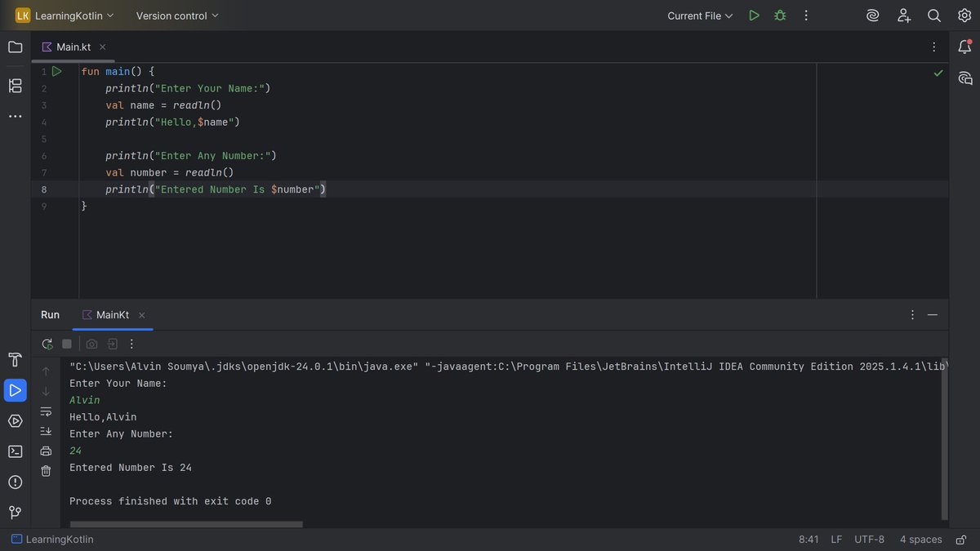Open the Current File run configuration dropdown
Image resolution: width=980 pixels, height=551 pixels.
click(x=700, y=16)
